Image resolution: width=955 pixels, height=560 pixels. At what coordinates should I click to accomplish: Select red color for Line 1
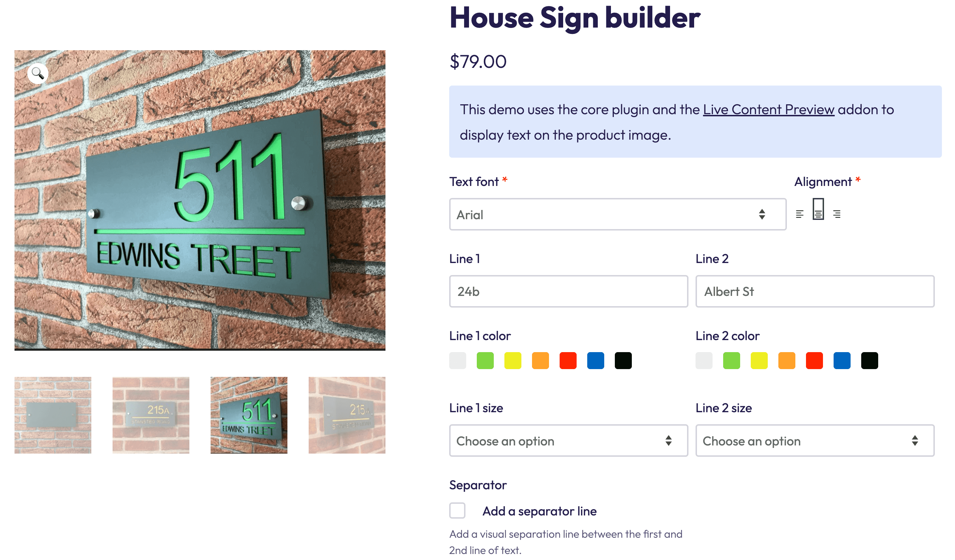[568, 360]
